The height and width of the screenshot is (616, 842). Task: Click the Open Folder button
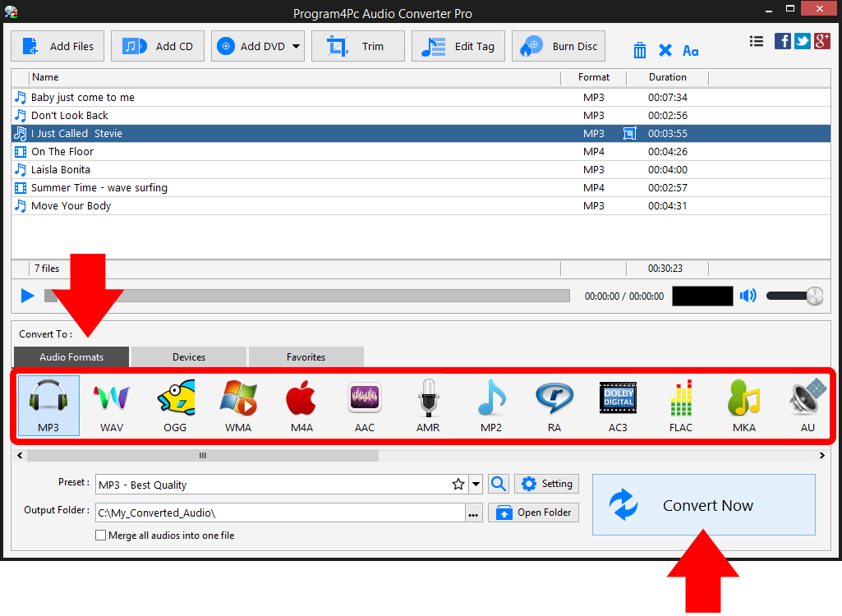(533, 512)
